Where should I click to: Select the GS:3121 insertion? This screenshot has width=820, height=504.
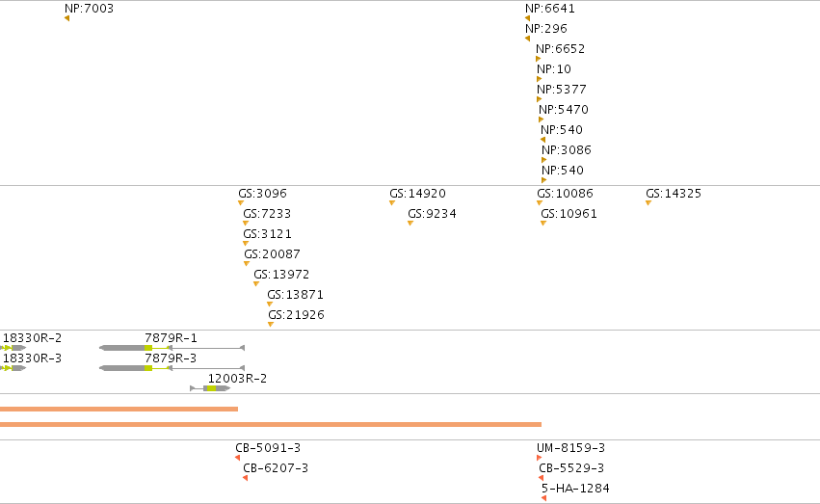pos(267,234)
